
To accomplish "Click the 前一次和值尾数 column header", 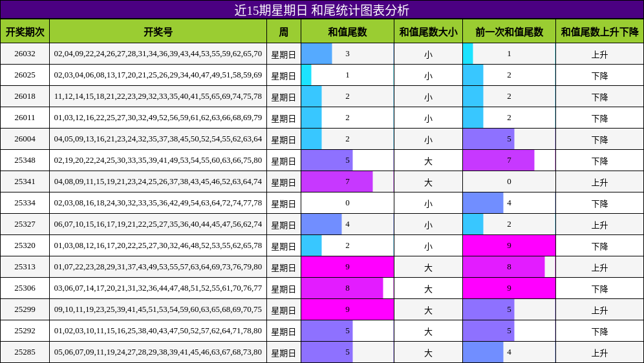I will click(510, 32).
